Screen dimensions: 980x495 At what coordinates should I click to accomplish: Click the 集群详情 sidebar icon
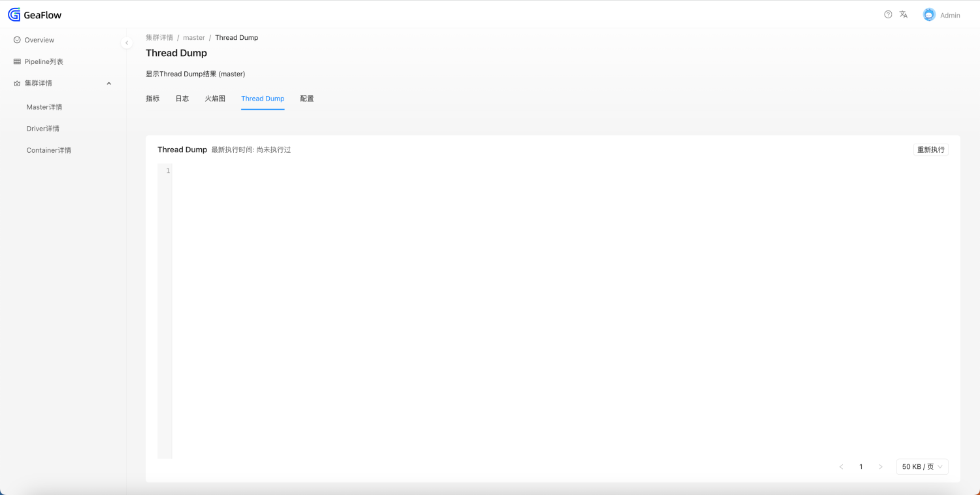[x=16, y=83]
